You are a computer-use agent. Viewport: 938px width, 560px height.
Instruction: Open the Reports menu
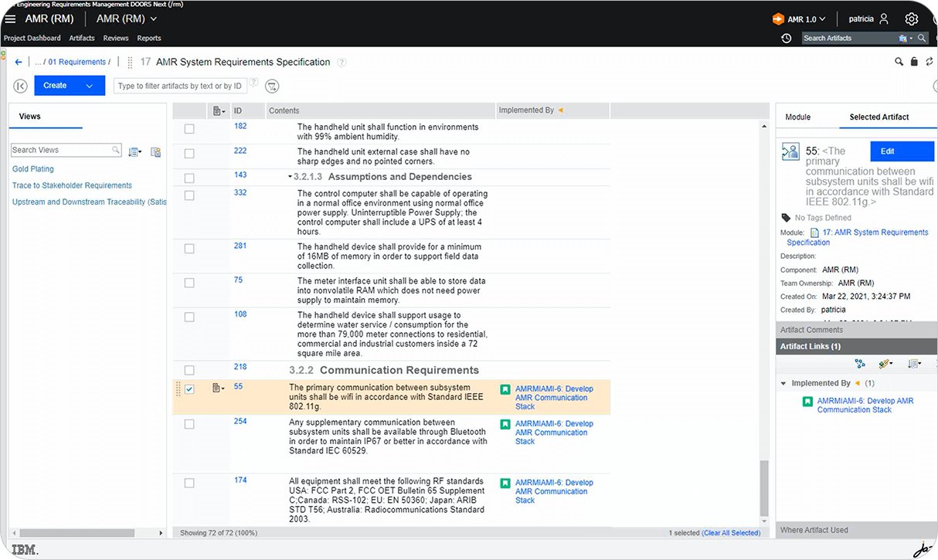149,38
